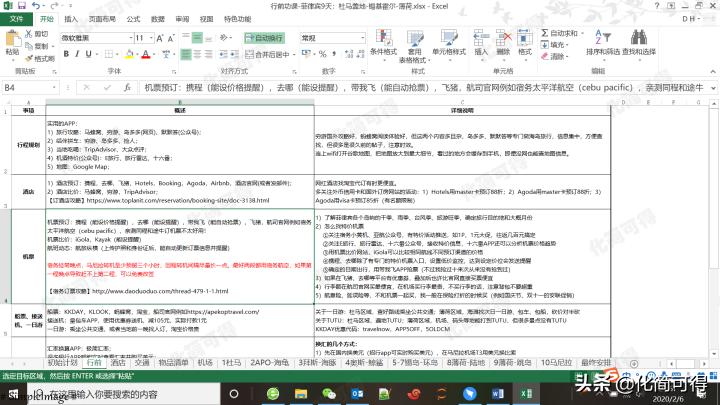Redo the last undone action

pos(54,6)
